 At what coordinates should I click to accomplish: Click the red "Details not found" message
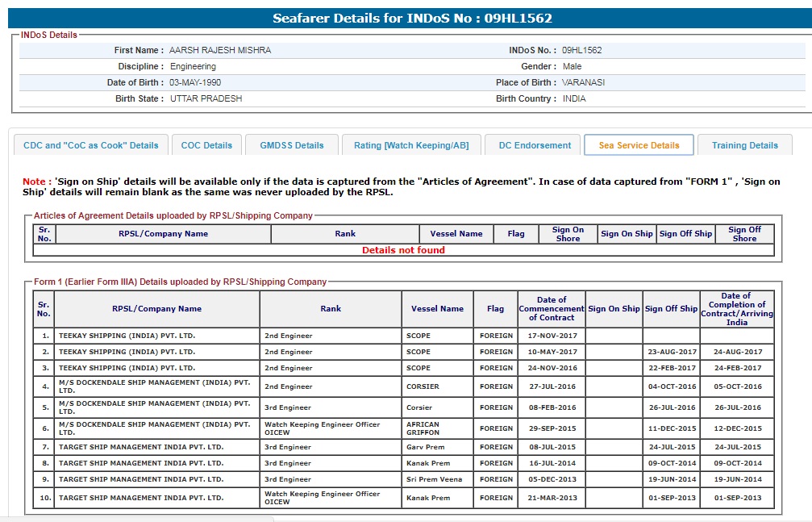pyautogui.click(x=403, y=250)
